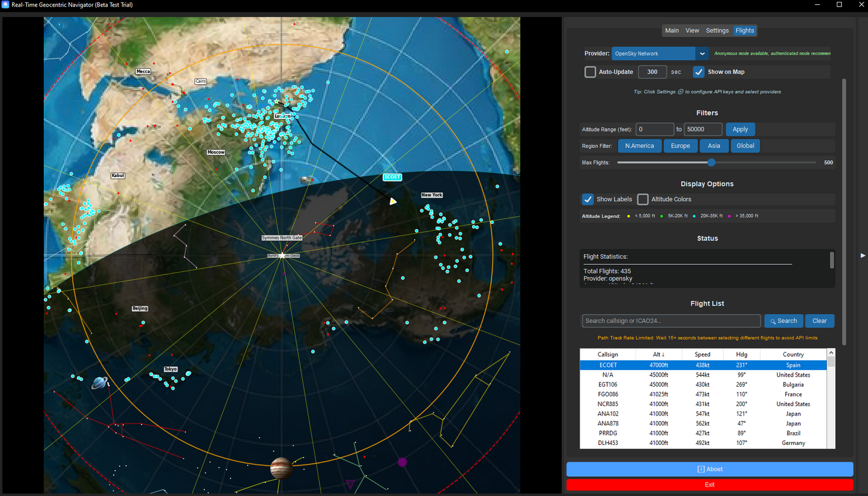Select flight ANA102 in the flight list
This screenshot has height=496, width=868.
pyautogui.click(x=607, y=413)
